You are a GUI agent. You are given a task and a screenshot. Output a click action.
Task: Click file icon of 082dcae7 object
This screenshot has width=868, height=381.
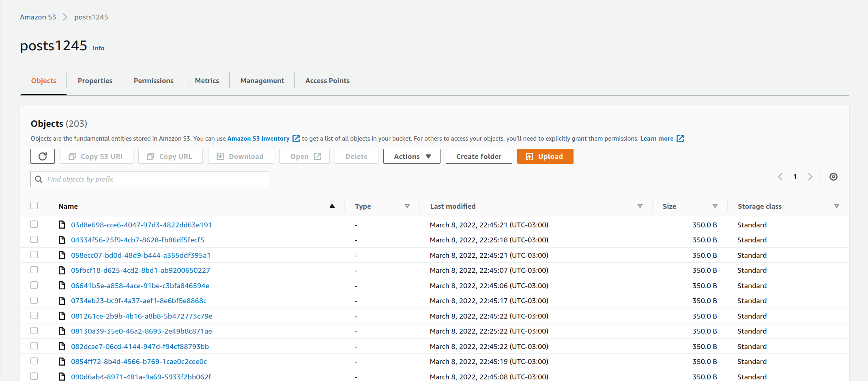tap(62, 346)
